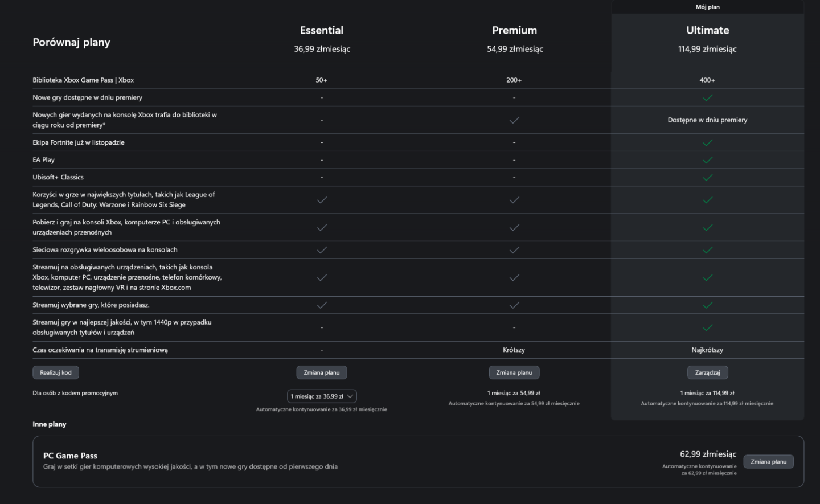Select the Mój plan label above Ultimate
This screenshot has height=504, width=820.
tap(707, 7)
